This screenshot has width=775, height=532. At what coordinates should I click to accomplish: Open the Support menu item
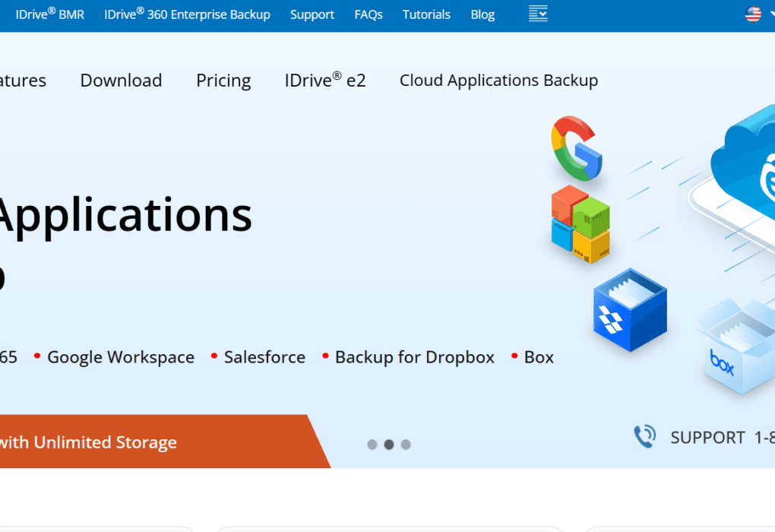(x=312, y=14)
